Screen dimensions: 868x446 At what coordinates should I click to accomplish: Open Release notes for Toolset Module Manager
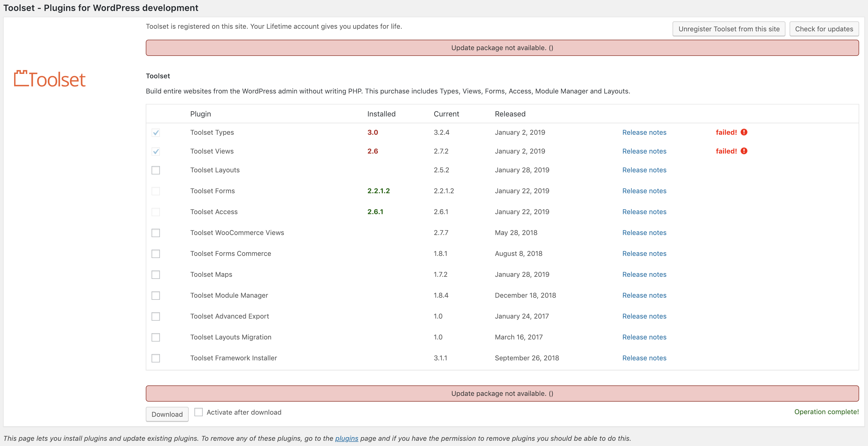[644, 295]
